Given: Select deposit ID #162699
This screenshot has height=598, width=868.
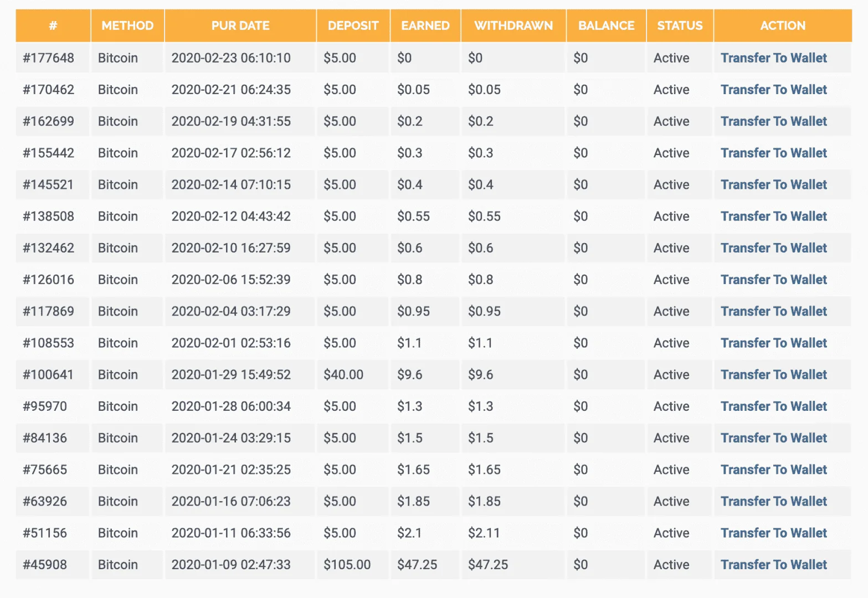Looking at the screenshot, I should pos(48,121).
